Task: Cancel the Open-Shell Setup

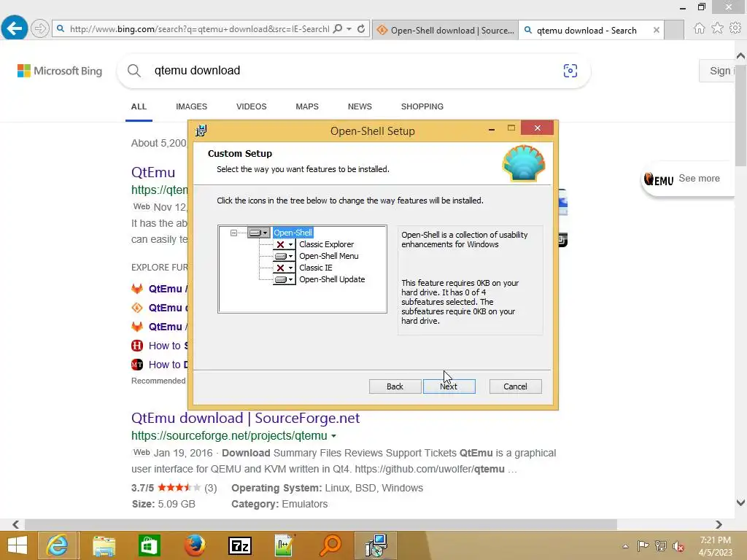Action: 516,386
